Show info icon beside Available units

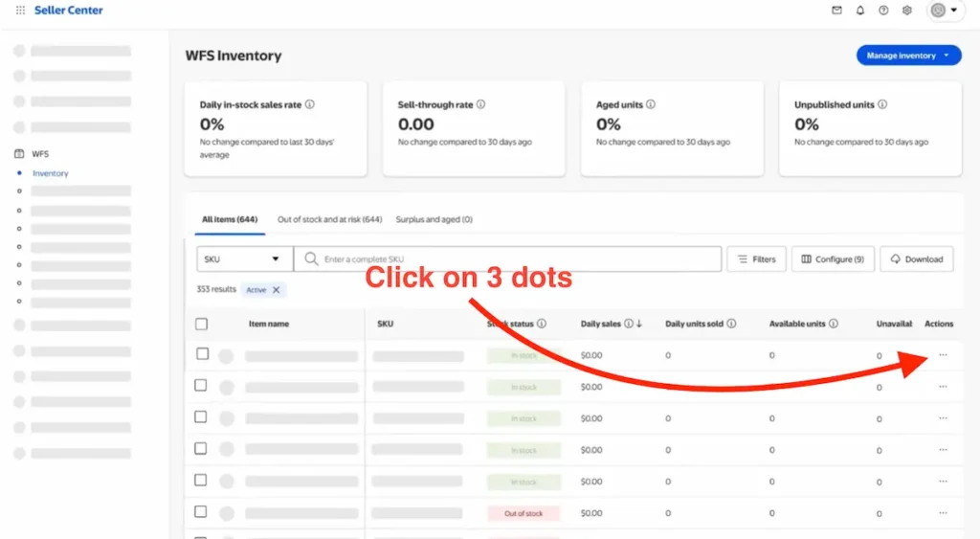pos(834,324)
